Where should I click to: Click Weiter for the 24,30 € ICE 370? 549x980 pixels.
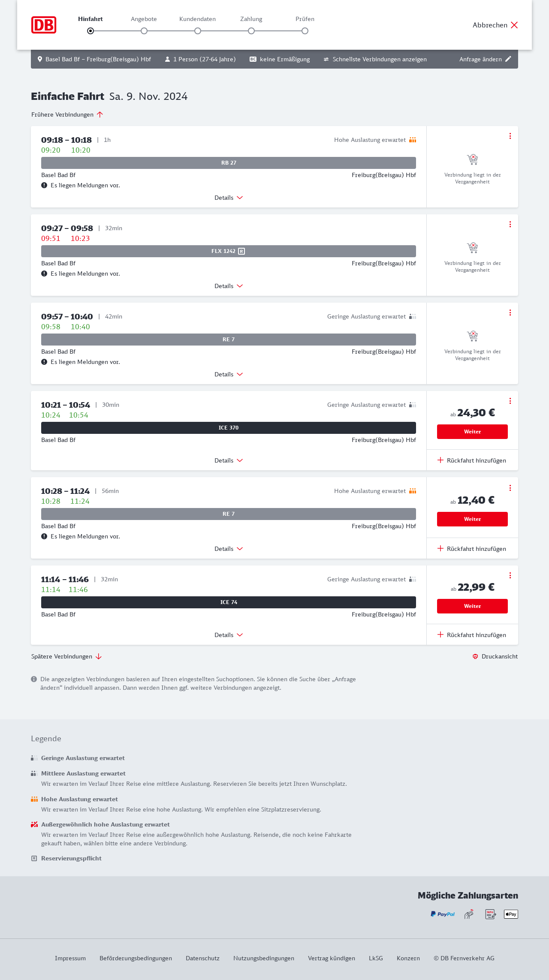(472, 432)
